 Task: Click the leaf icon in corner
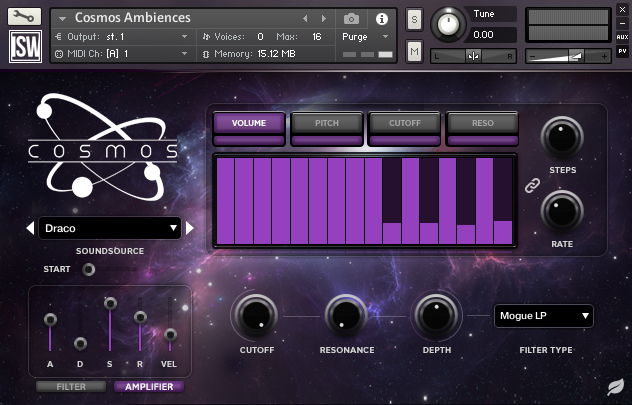pos(614,388)
